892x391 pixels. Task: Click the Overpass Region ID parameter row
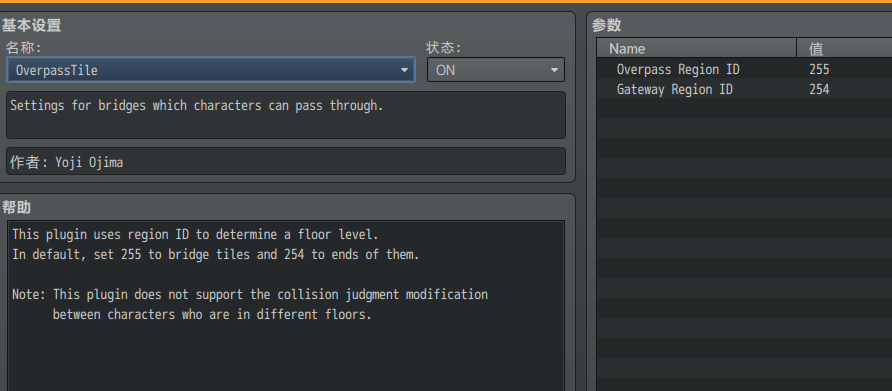tap(744, 69)
